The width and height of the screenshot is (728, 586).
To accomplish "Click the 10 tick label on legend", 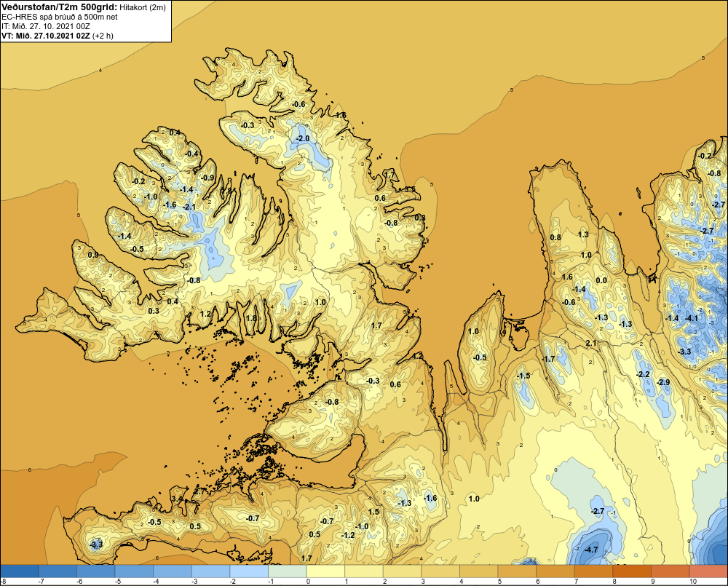I will tap(693, 582).
